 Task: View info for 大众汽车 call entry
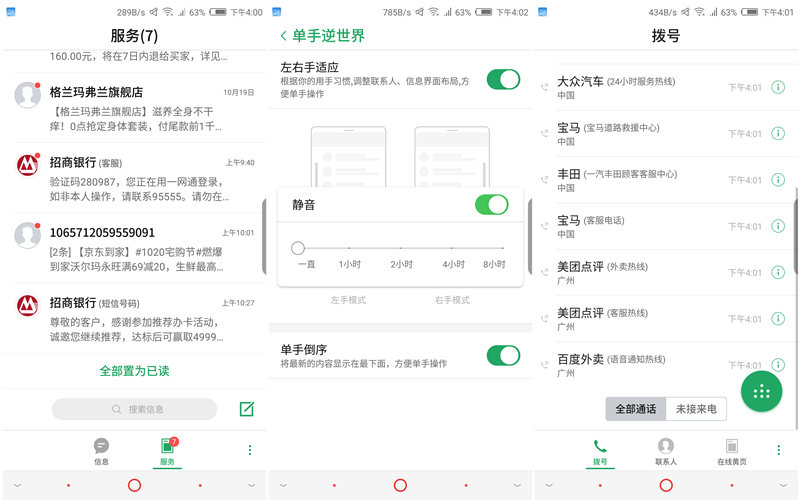pos(778,87)
